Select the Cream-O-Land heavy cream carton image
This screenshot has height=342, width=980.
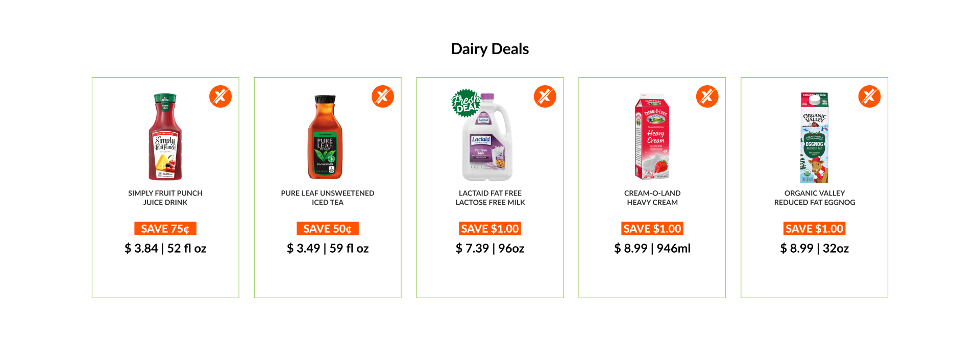click(652, 137)
